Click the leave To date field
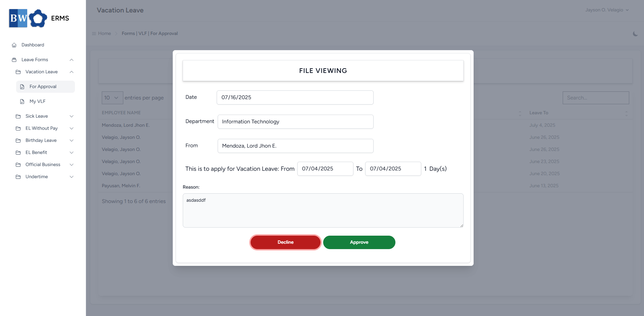Image resolution: width=644 pixels, height=316 pixels. (x=393, y=169)
